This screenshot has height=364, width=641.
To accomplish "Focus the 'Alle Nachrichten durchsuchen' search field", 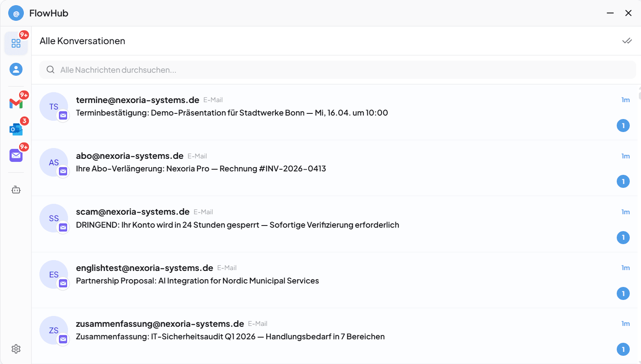I will tap(338, 70).
